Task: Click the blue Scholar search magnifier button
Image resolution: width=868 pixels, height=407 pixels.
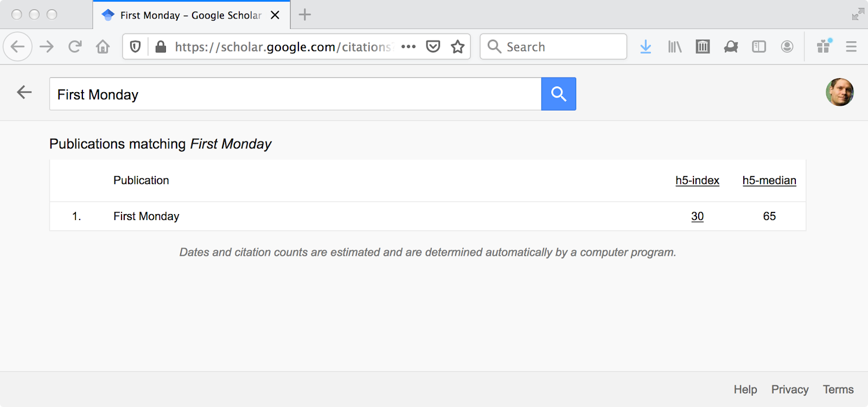Action: [x=558, y=94]
